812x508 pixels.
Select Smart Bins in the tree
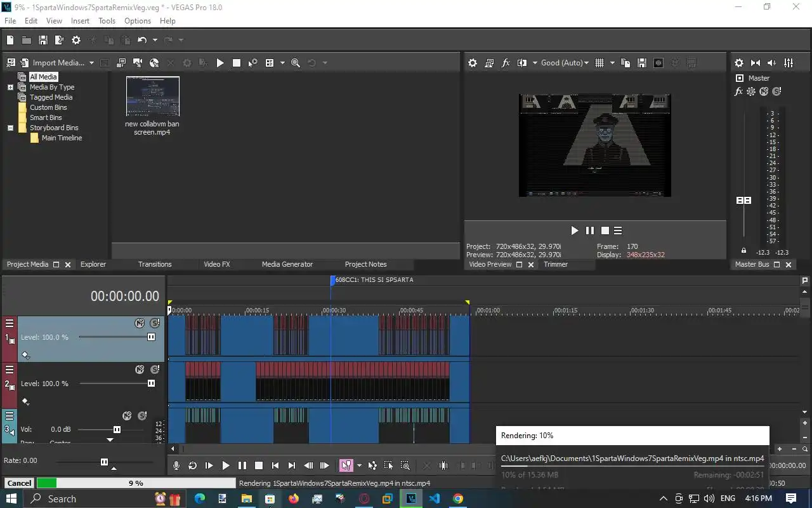click(x=46, y=117)
